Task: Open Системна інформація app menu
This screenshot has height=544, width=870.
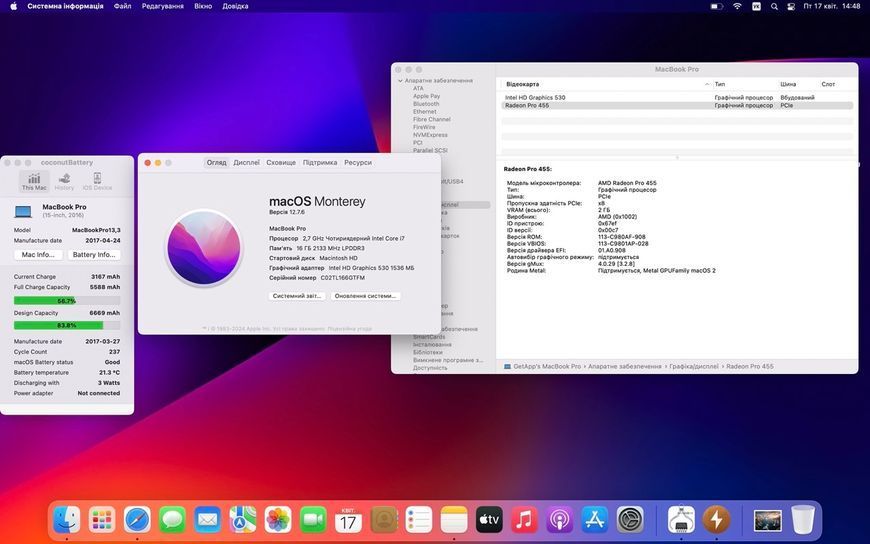Action: point(65,6)
